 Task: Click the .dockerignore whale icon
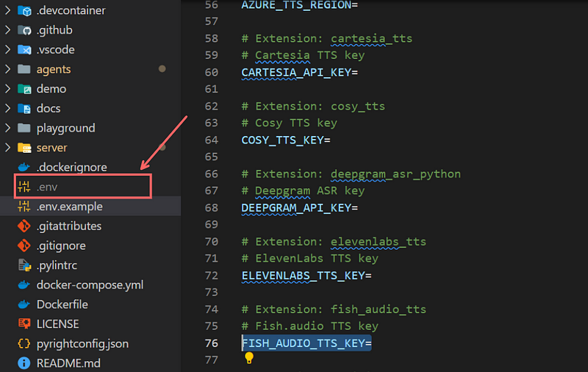point(24,167)
